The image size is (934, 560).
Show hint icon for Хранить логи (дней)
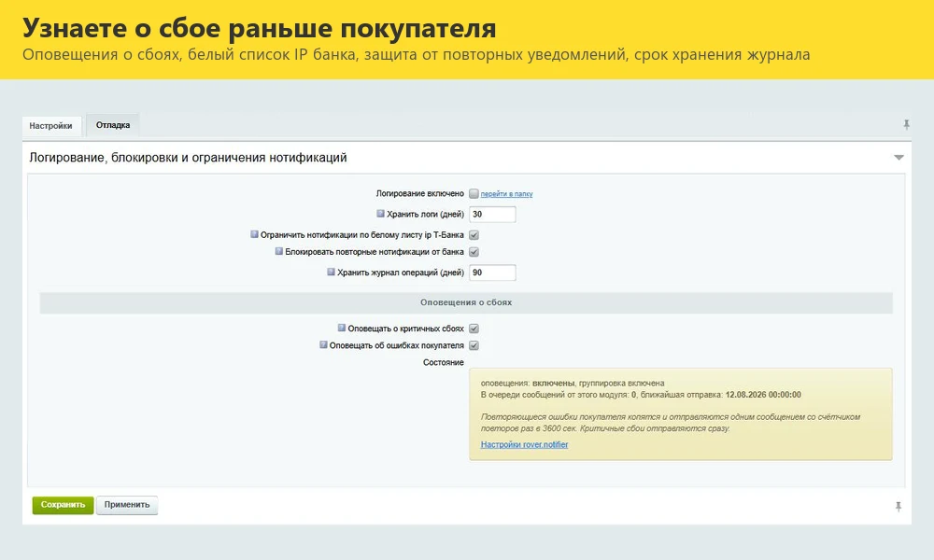click(x=380, y=213)
